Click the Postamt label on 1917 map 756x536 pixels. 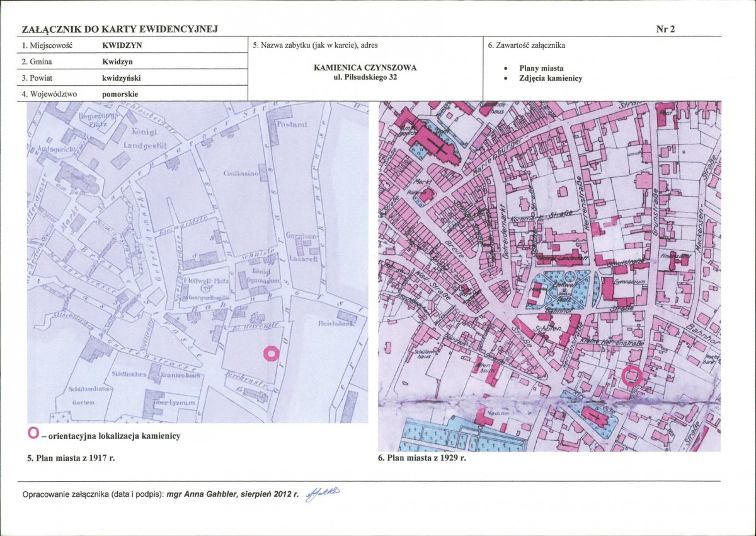(x=292, y=125)
